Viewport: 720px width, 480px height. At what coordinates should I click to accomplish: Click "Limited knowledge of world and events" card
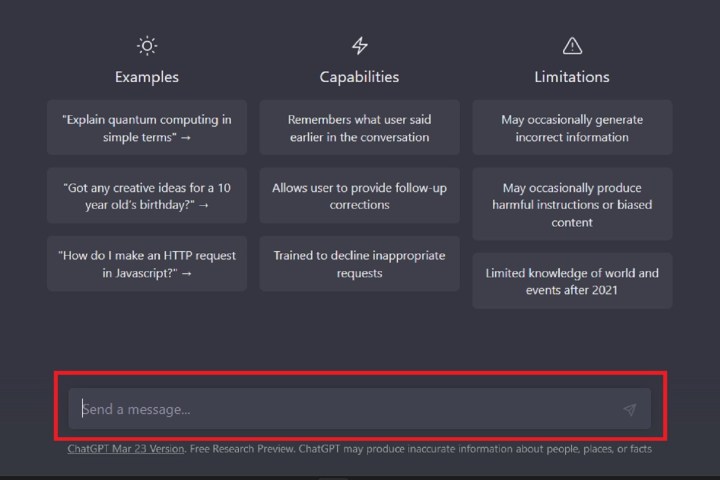point(572,281)
